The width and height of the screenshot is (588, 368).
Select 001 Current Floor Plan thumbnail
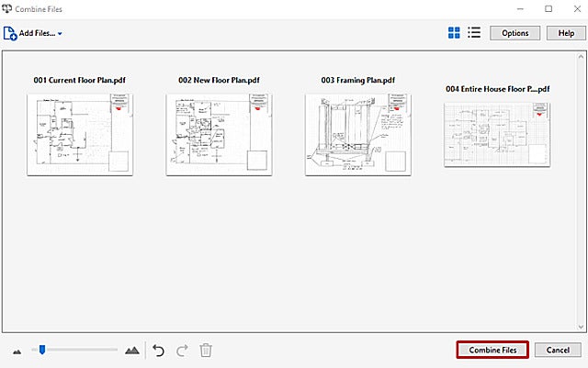click(x=80, y=135)
